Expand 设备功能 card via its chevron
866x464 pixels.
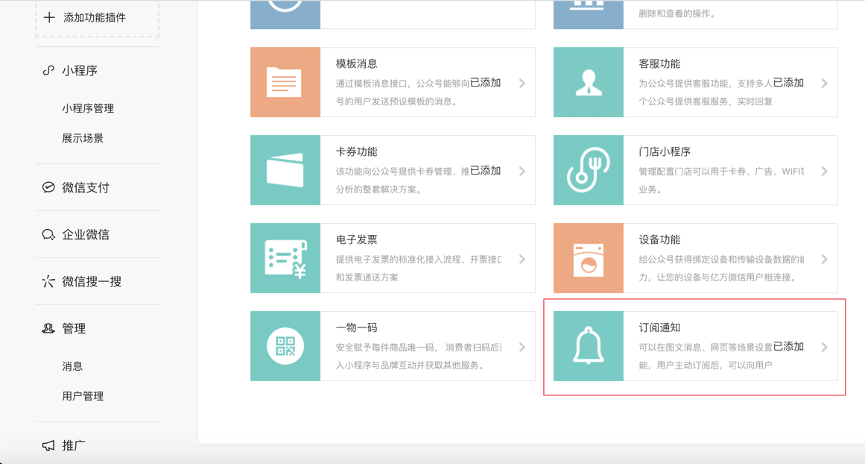pyautogui.click(x=825, y=259)
